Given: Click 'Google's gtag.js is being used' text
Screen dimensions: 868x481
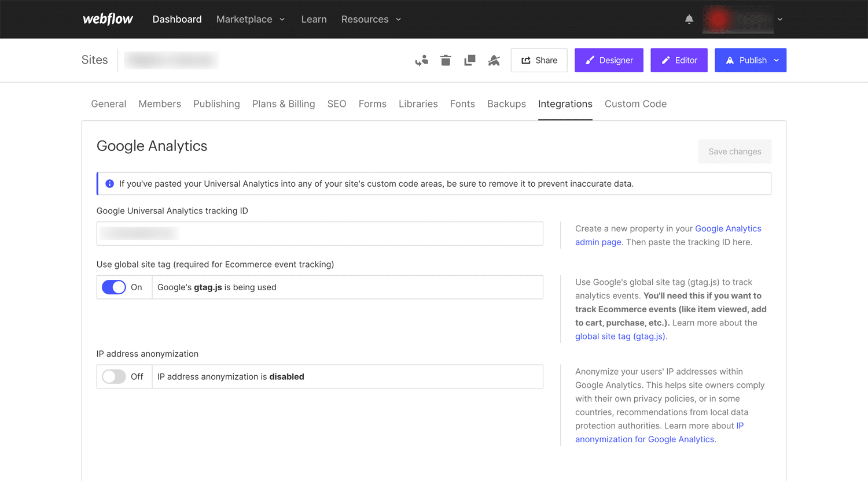Looking at the screenshot, I should coord(217,287).
